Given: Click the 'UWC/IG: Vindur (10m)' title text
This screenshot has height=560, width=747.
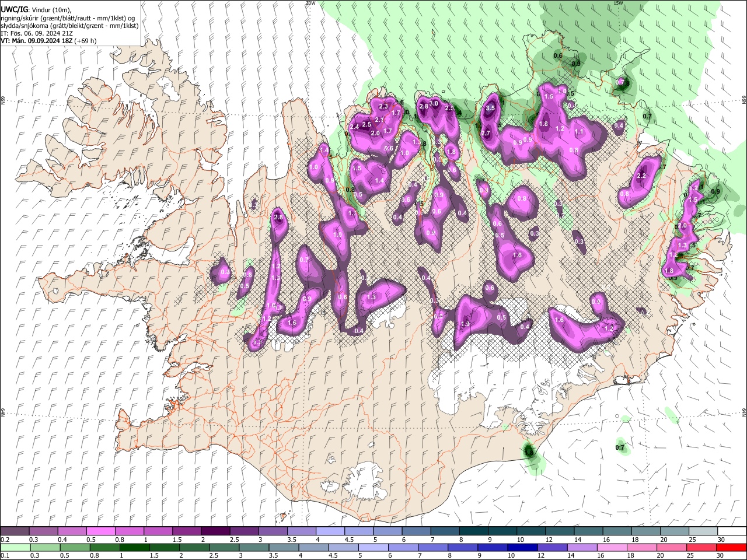Looking at the screenshot, I should tap(35, 10).
